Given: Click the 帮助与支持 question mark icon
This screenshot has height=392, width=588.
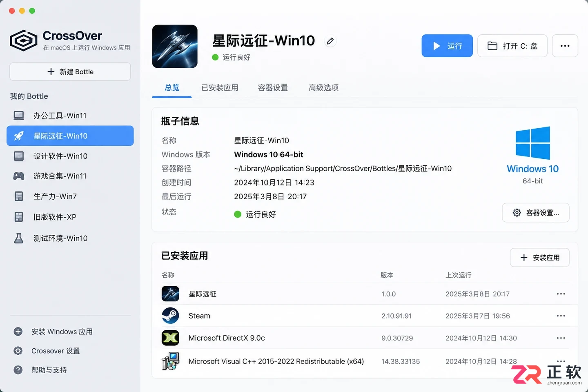Looking at the screenshot, I should tap(18, 370).
